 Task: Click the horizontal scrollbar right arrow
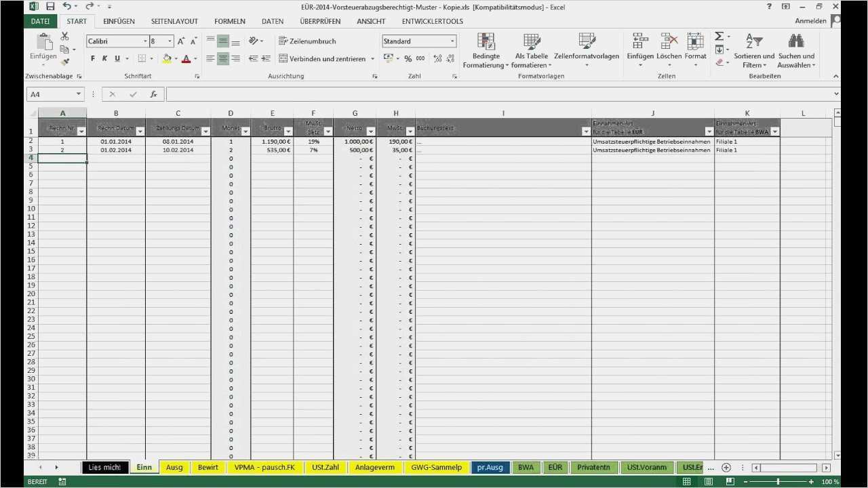click(x=826, y=468)
